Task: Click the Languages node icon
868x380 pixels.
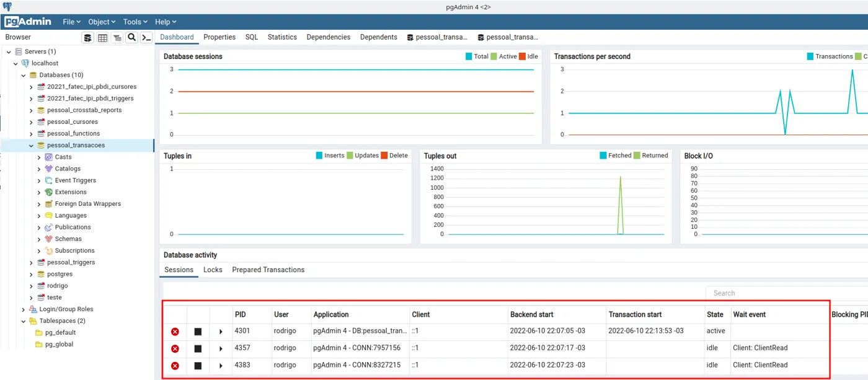Action: [48, 216]
